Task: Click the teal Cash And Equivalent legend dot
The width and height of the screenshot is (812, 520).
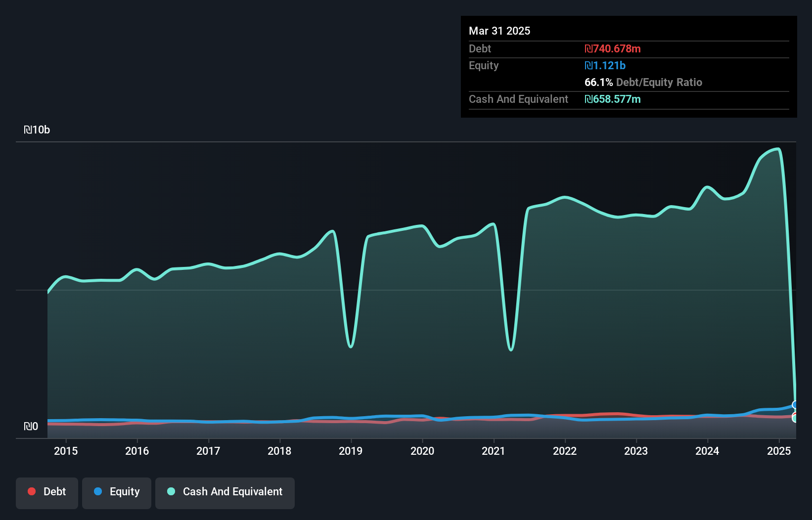Action: click(x=171, y=491)
